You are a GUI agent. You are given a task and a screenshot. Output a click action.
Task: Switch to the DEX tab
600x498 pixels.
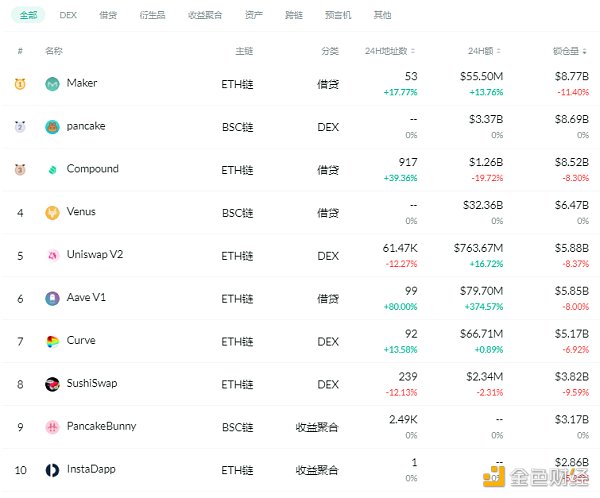[68, 15]
